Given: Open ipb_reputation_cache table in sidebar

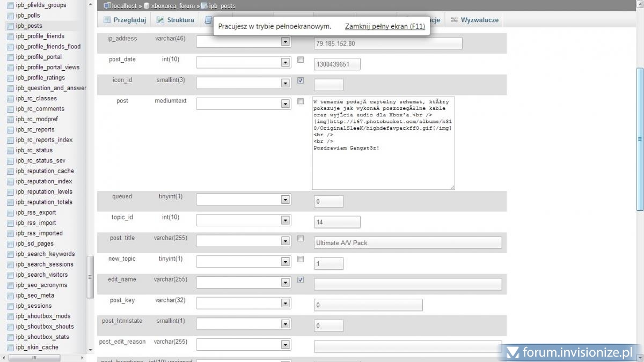Looking at the screenshot, I should click(x=45, y=171).
